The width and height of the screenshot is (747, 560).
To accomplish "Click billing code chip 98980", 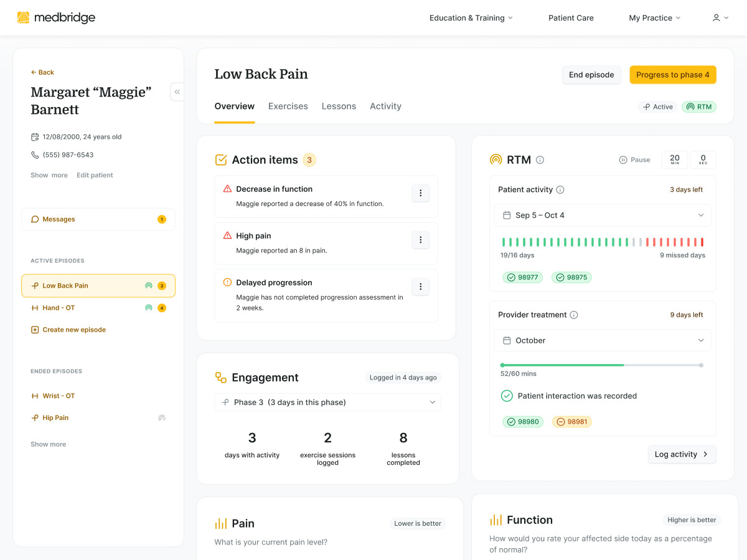I will (523, 422).
